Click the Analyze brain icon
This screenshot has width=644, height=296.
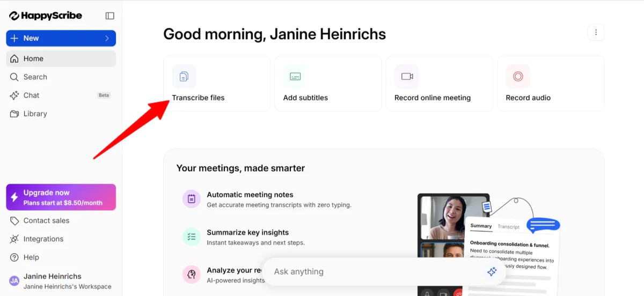(x=192, y=274)
